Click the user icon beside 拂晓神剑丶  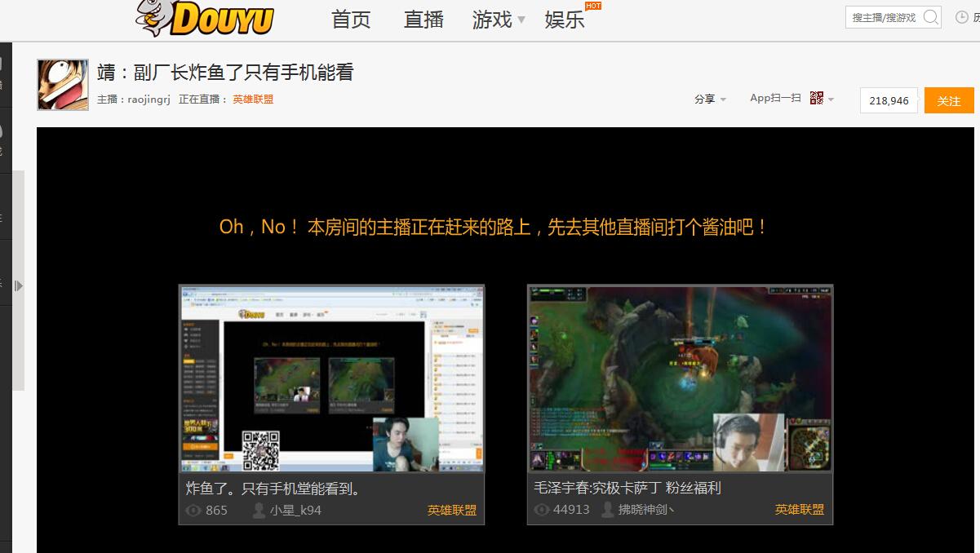pyautogui.click(x=607, y=510)
